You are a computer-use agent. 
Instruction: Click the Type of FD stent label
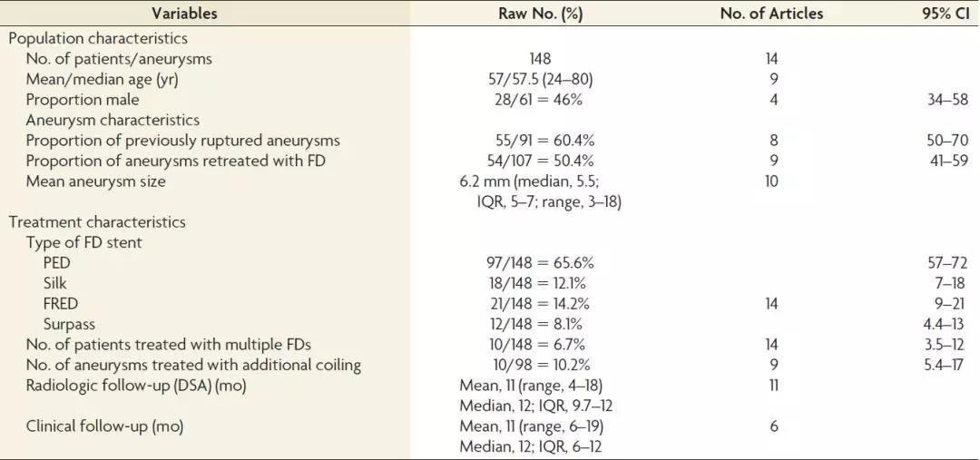click(83, 242)
